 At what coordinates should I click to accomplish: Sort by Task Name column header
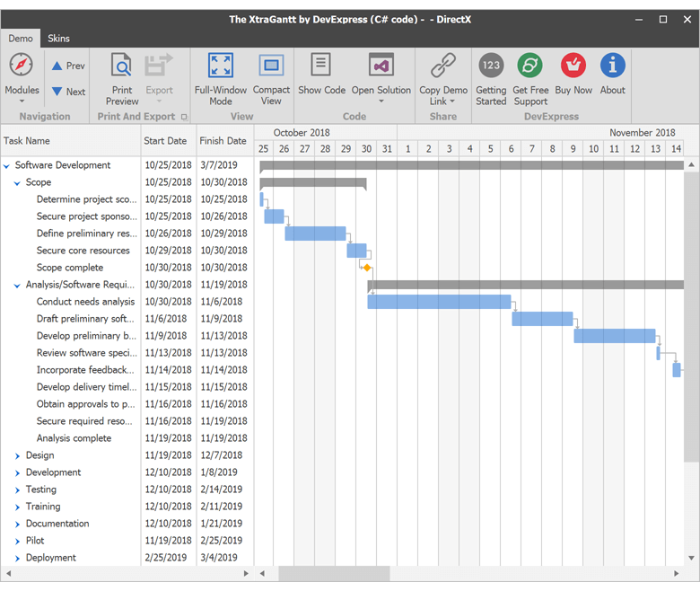[x=71, y=141]
